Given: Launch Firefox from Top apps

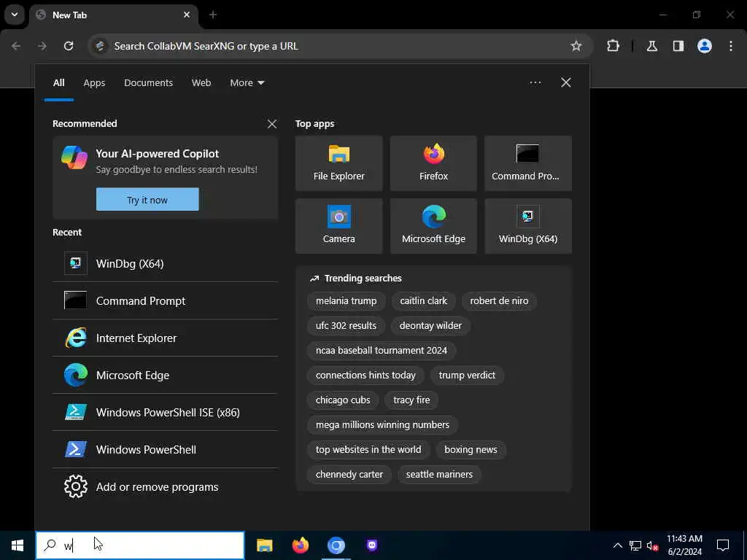Looking at the screenshot, I should tap(433, 163).
